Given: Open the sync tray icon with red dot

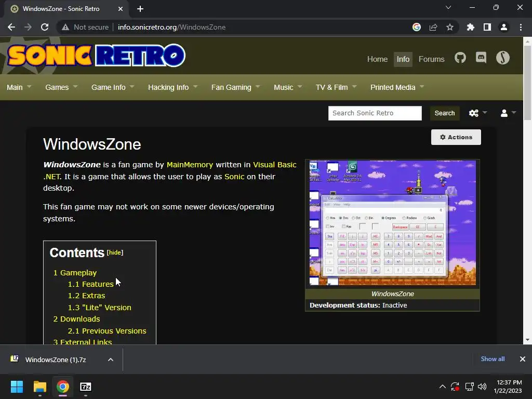Looking at the screenshot, I should (x=455, y=387).
